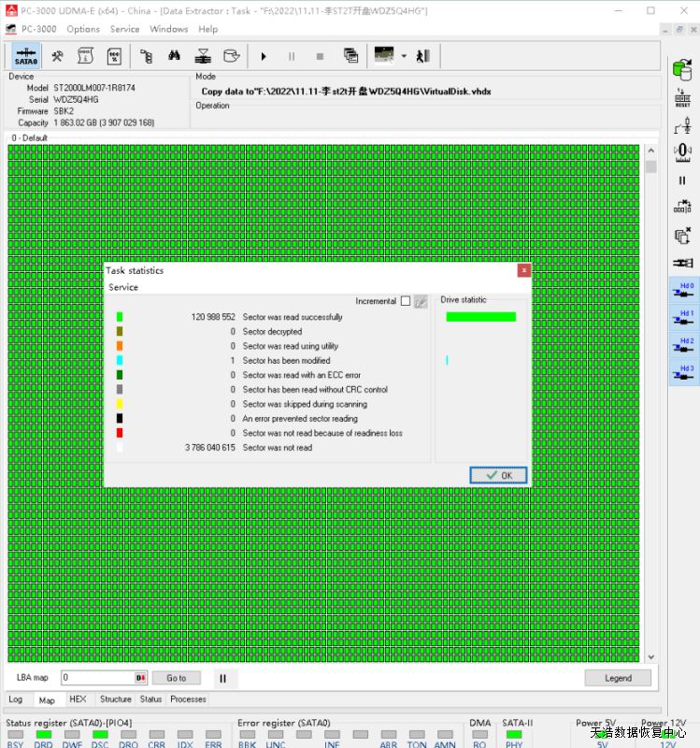The height and width of the screenshot is (748, 700).
Task: Click OK in Task statistics dialog
Action: pyautogui.click(x=498, y=475)
